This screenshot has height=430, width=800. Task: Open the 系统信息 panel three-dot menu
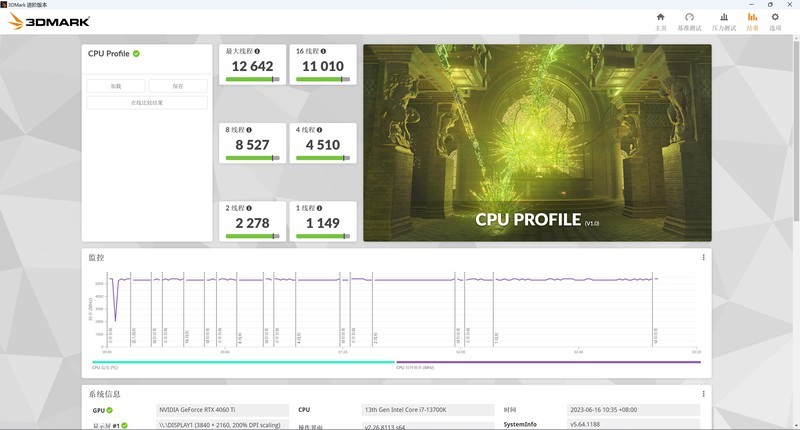(x=704, y=394)
